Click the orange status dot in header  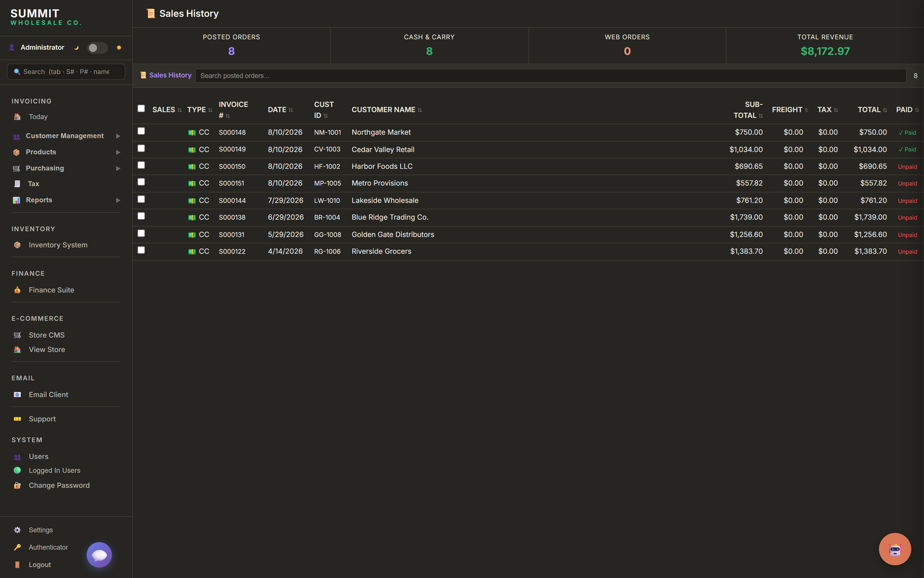(x=119, y=48)
